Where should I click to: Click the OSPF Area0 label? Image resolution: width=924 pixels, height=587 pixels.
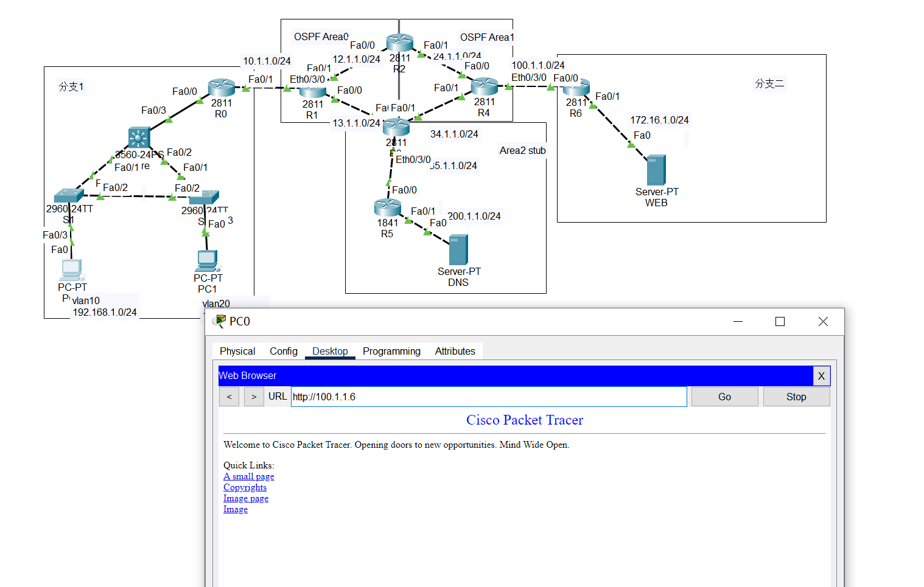(321, 36)
